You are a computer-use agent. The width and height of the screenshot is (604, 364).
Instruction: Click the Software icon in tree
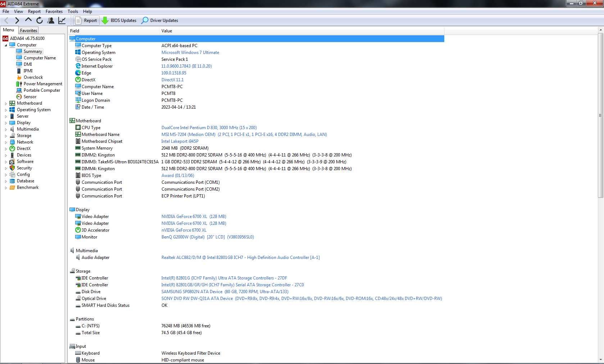12,161
